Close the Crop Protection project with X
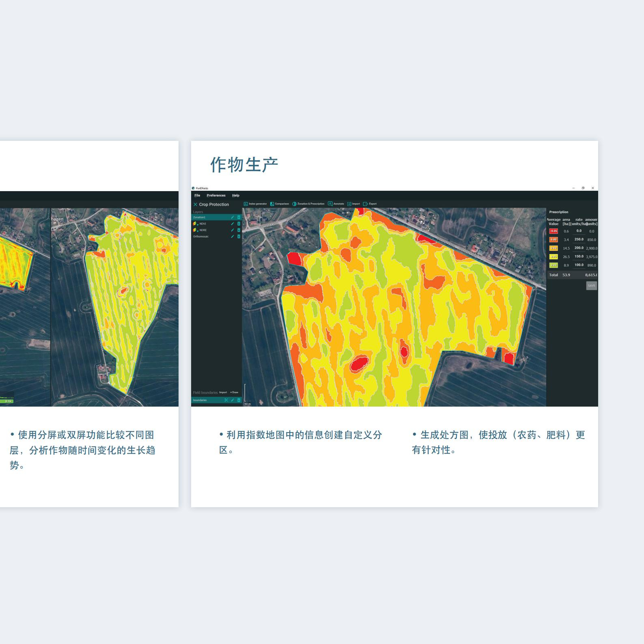 pos(195,205)
